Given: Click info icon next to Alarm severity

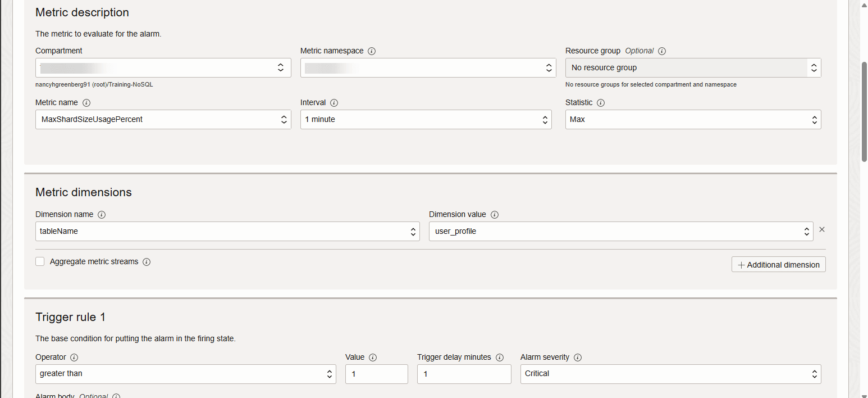Looking at the screenshot, I should [x=578, y=358].
